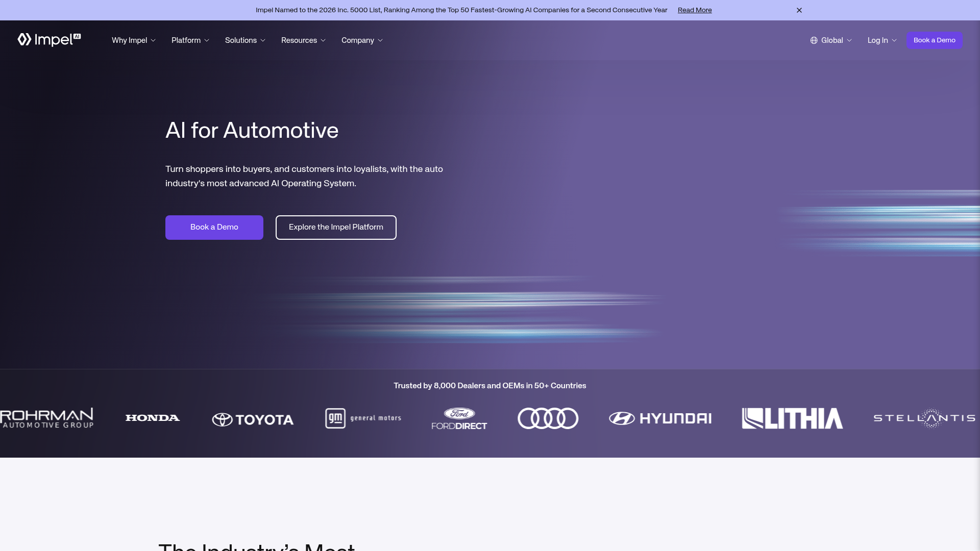Click the Rohrman Automotive Group logo
The width and height of the screenshot is (980, 551).
pos(46,418)
